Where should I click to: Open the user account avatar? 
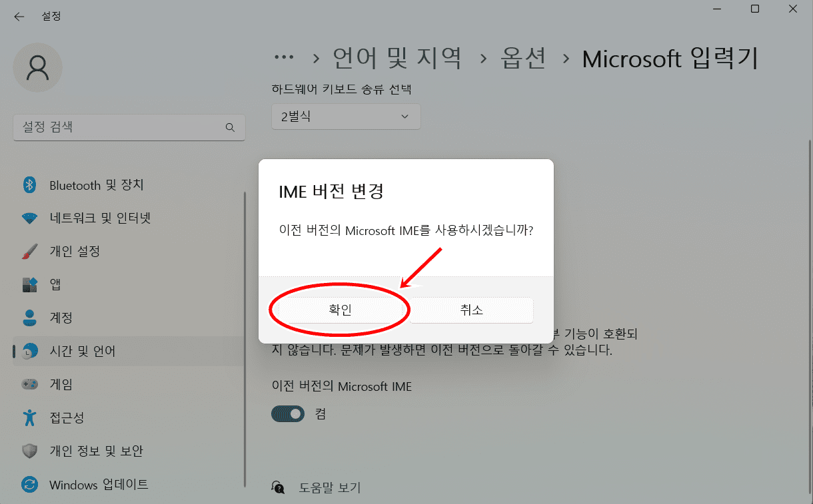point(38,67)
